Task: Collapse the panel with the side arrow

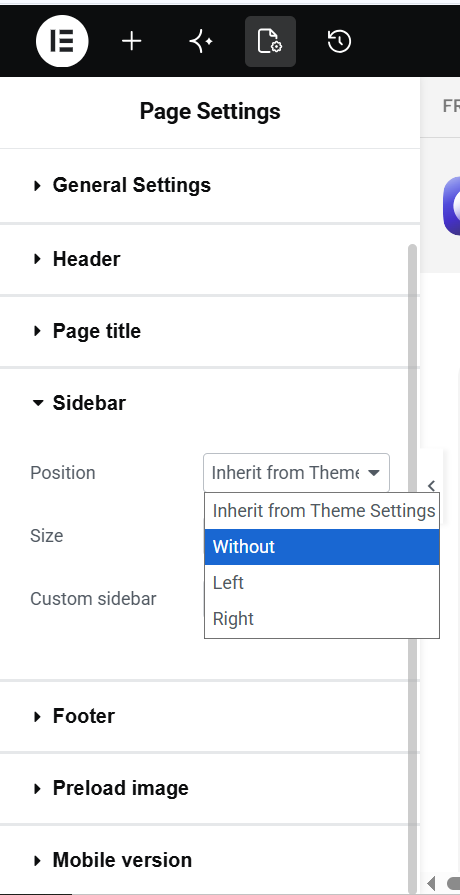Action: (431, 486)
